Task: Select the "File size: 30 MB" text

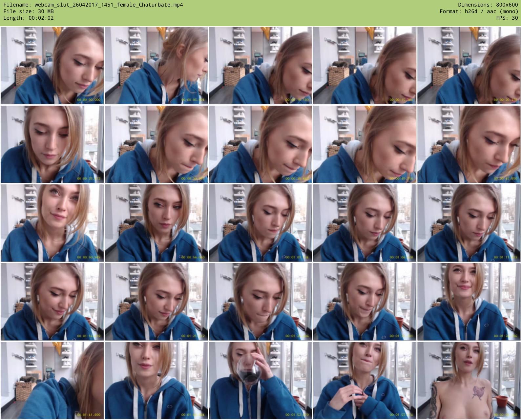Action: [29, 11]
